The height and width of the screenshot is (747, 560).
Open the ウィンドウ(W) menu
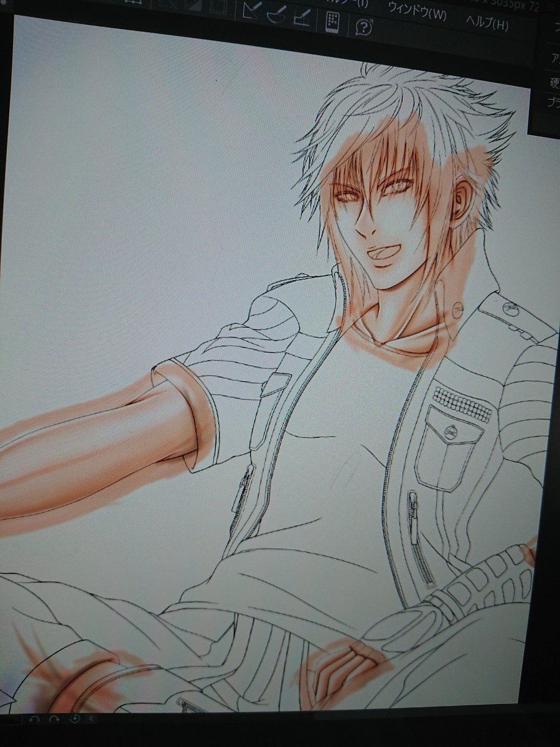pos(416,11)
